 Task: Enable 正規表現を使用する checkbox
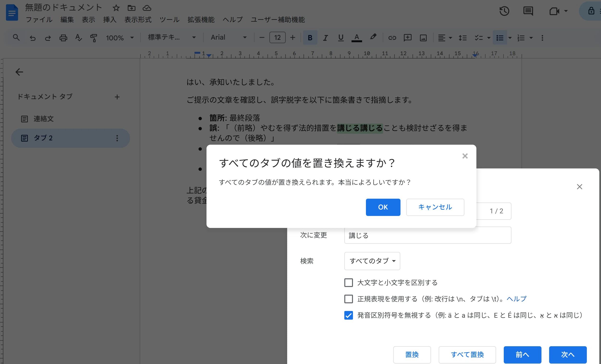[349, 299]
